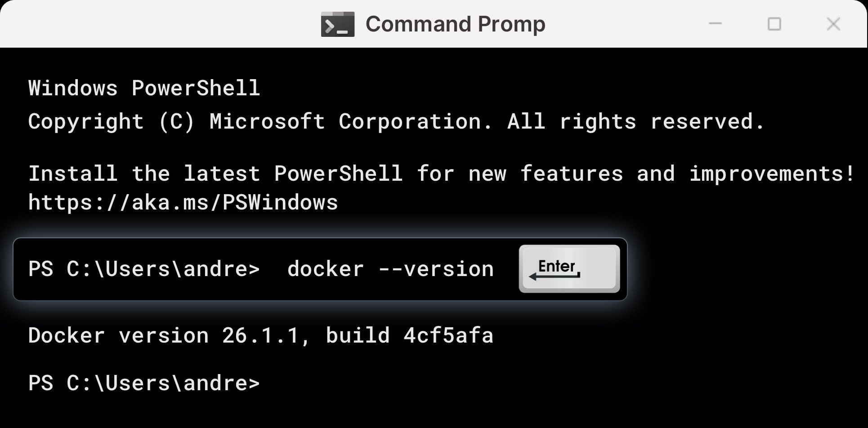Click the build hash 4cf5afa
Screen dimensions: 868x428
pyautogui.click(x=448, y=335)
